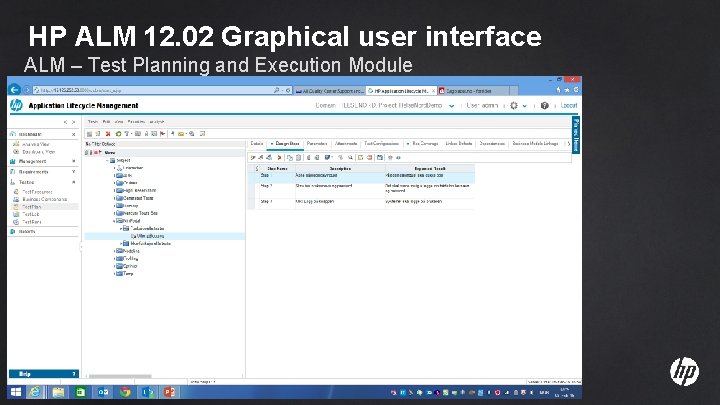Open the Favorites menu
The width and height of the screenshot is (720, 405).
136,122
